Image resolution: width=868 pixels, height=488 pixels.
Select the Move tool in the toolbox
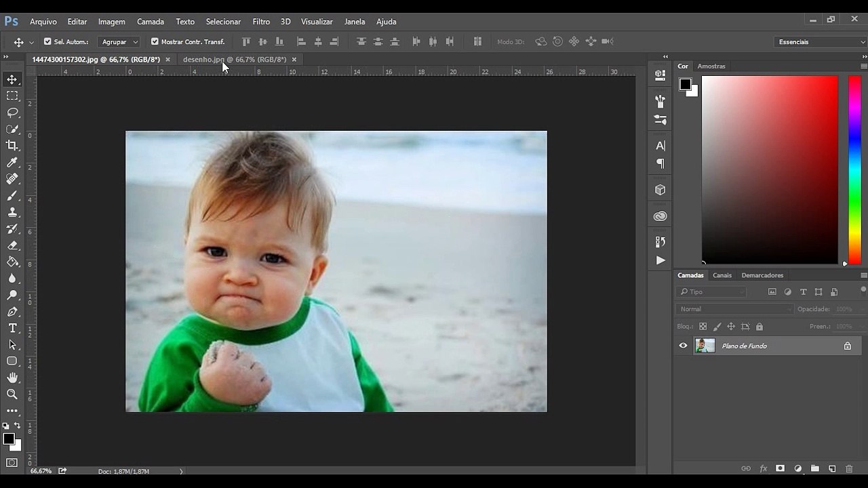(12, 79)
